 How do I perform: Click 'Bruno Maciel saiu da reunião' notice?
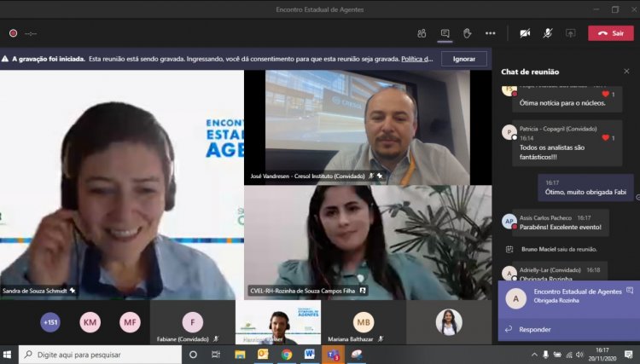(x=559, y=249)
